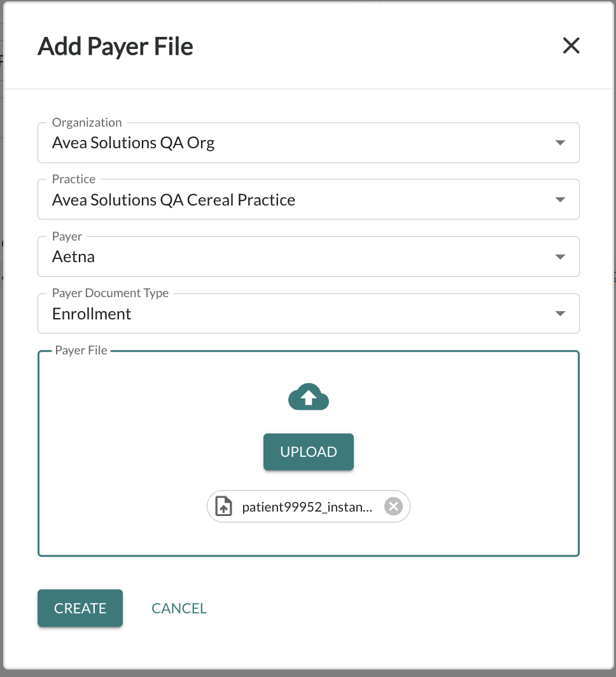
Task: Select the 'Avea Solutions QA Org' value
Action: (134, 143)
